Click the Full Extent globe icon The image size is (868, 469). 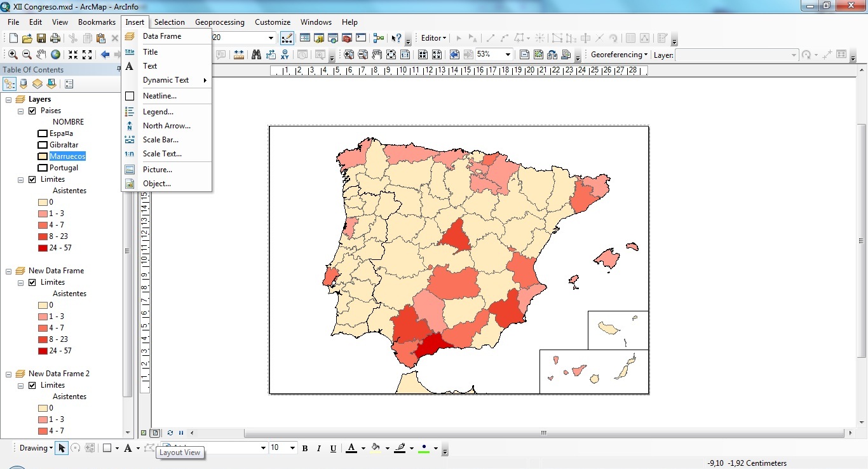(x=55, y=54)
